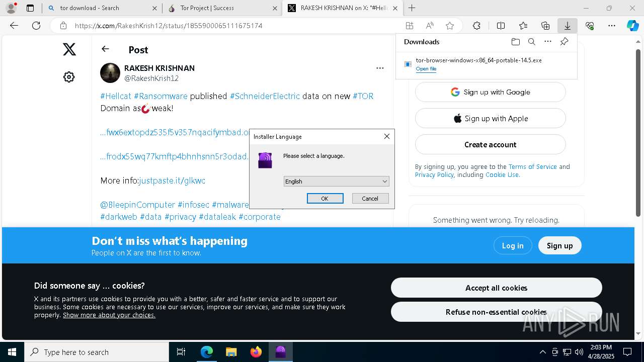Go back using the Post back arrow

[105, 49]
